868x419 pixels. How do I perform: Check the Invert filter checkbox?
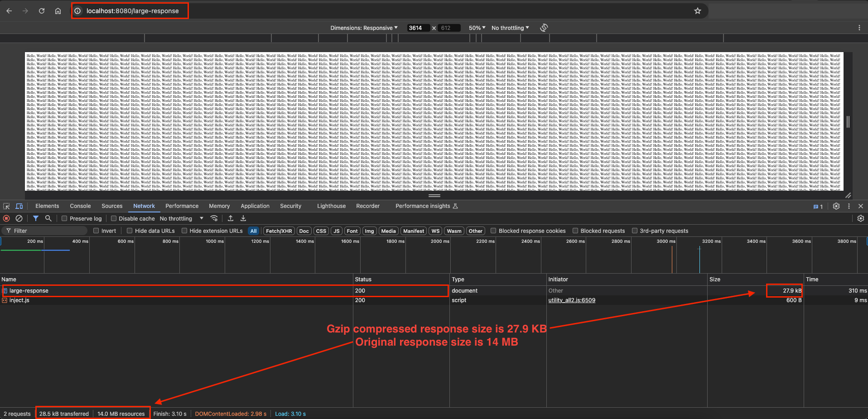pos(96,231)
